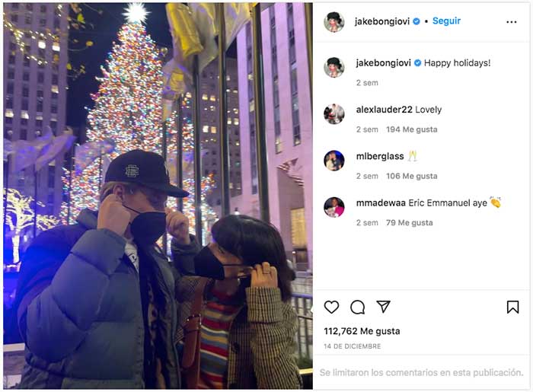Open mmadewaa's avatar
Image resolution: width=533 pixels, height=392 pixels.
(334, 207)
